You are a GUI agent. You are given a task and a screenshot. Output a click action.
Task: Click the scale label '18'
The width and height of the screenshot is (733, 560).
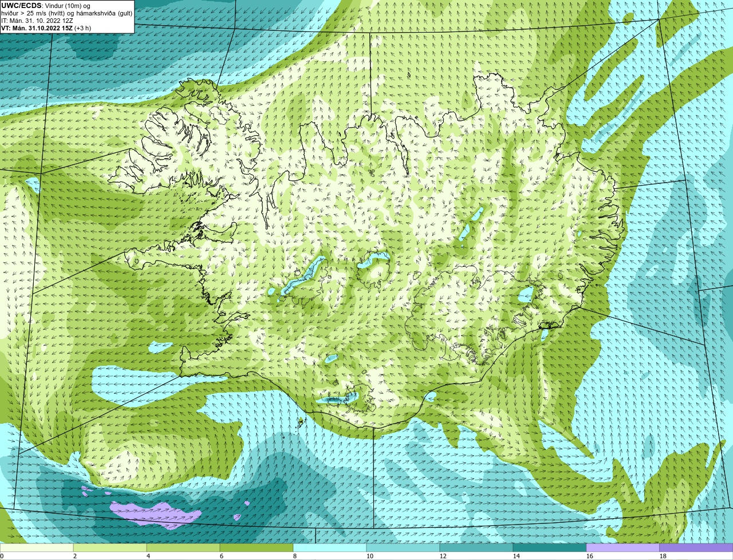pos(663,556)
